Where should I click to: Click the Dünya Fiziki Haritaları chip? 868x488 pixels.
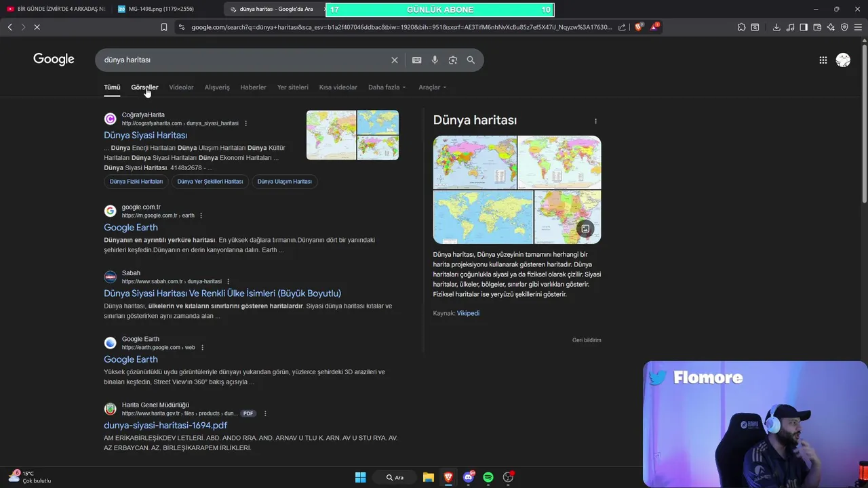tap(136, 182)
